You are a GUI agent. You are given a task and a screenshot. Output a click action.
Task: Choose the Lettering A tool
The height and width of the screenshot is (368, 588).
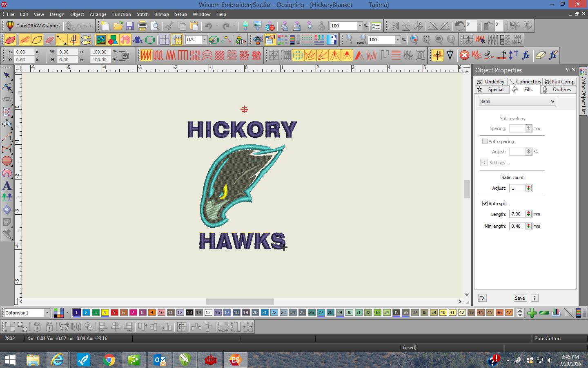click(7, 185)
